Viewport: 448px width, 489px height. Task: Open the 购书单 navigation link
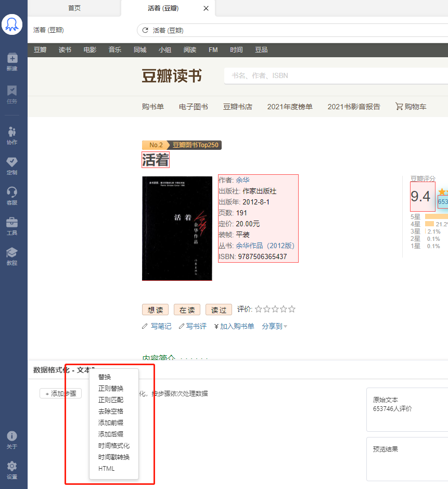pyautogui.click(x=153, y=107)
